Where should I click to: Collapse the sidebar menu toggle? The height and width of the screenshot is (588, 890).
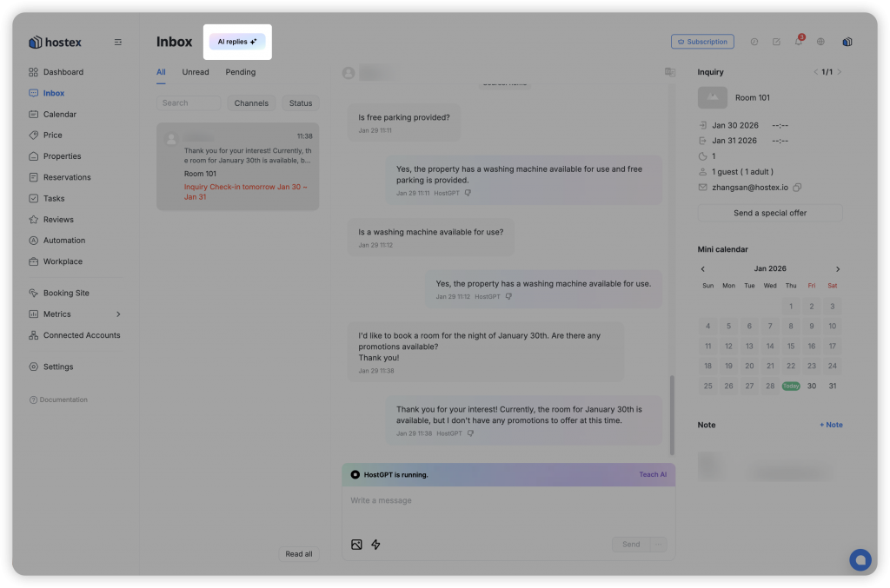point(118,42)
